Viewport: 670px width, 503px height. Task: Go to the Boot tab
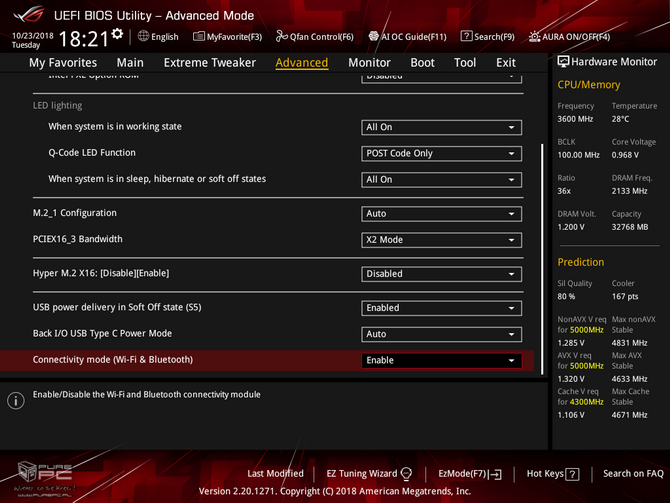pyautogui.click(x=422, y=63)
